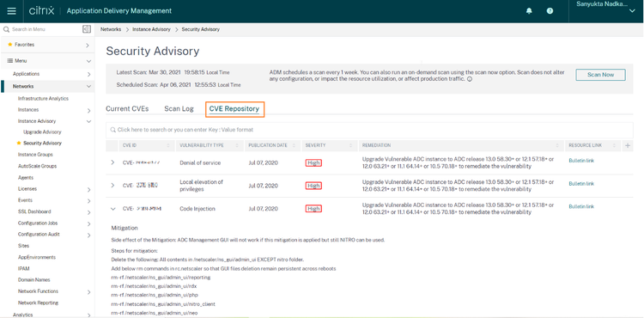Switch to the Current CVEs tab
The height and width of the screenshot is (318, 644).
coord(127,109)
